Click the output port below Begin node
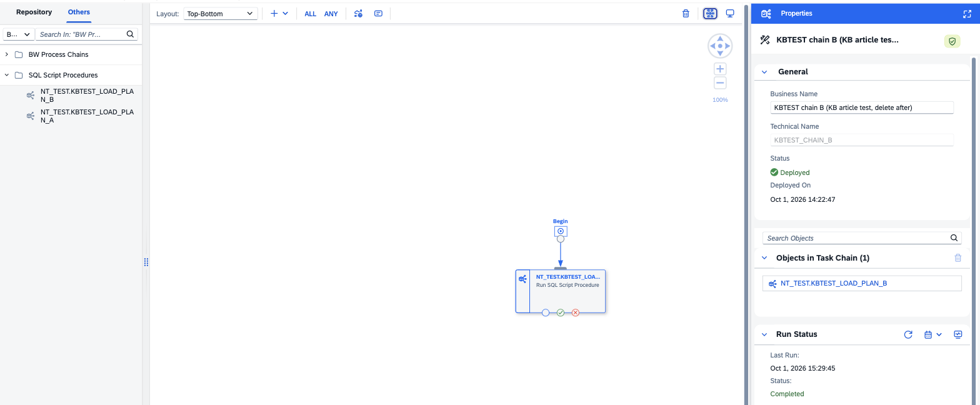The image size is (980, 405). (561, 239)
